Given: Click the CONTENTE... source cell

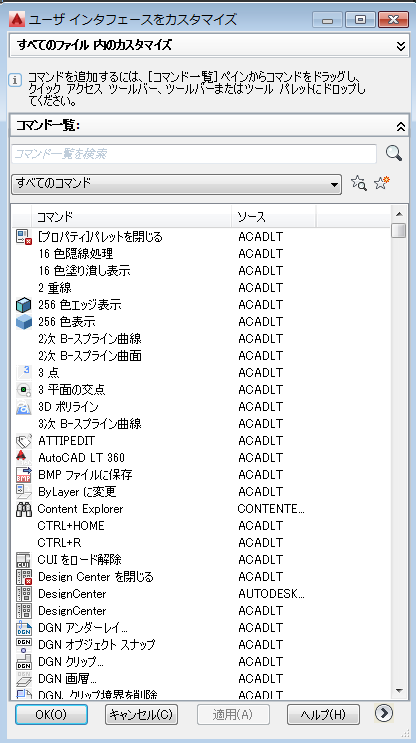Looking at the screenshot, I should (271, 509).
